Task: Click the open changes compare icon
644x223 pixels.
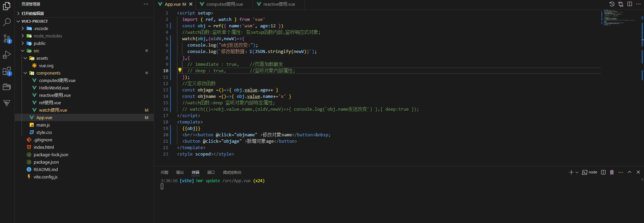Action: pyautogui.click(x=621, y=4)
